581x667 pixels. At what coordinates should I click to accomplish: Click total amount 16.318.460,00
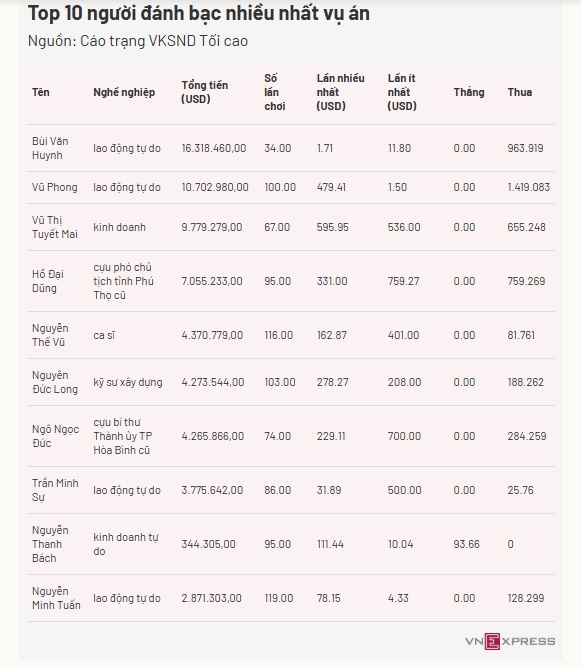(214, 148)
